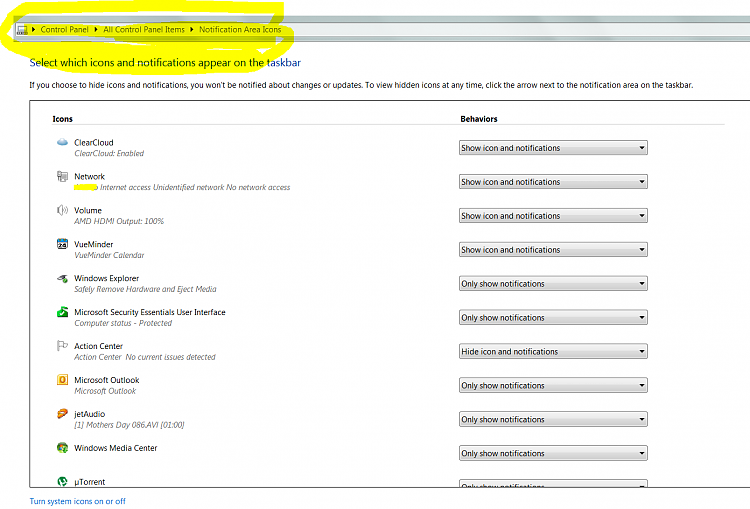The width and height of the screenshot is (750, 509).
Task: Click the Control Panel address bar icon
Action: tap(22, 30)
